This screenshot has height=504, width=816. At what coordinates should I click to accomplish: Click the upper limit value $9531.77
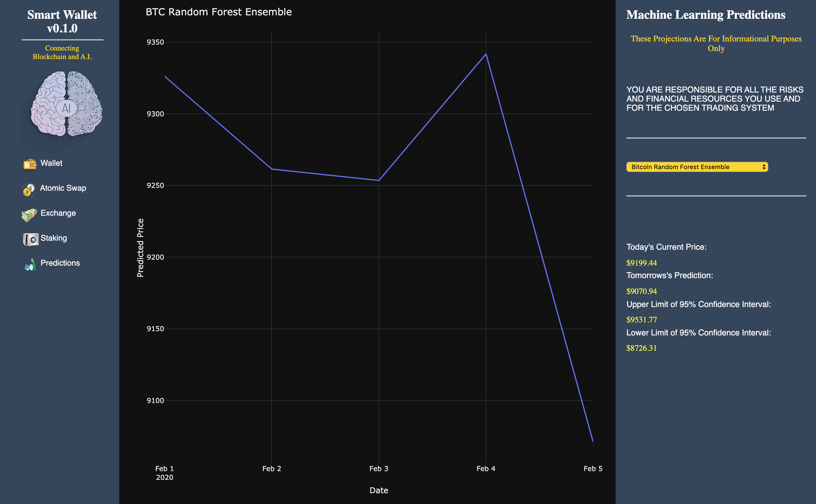(x=641, y=320)
